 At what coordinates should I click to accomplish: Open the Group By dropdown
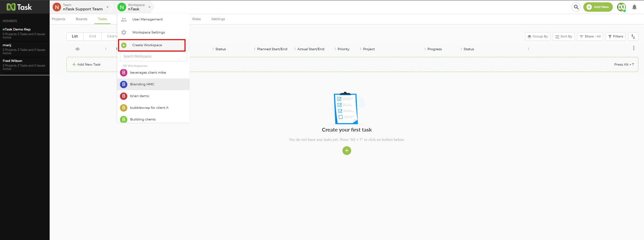click(x=538, y=36)
